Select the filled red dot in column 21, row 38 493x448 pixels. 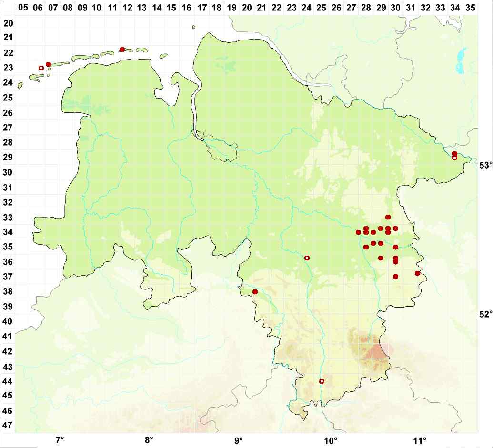pos(255,292)
